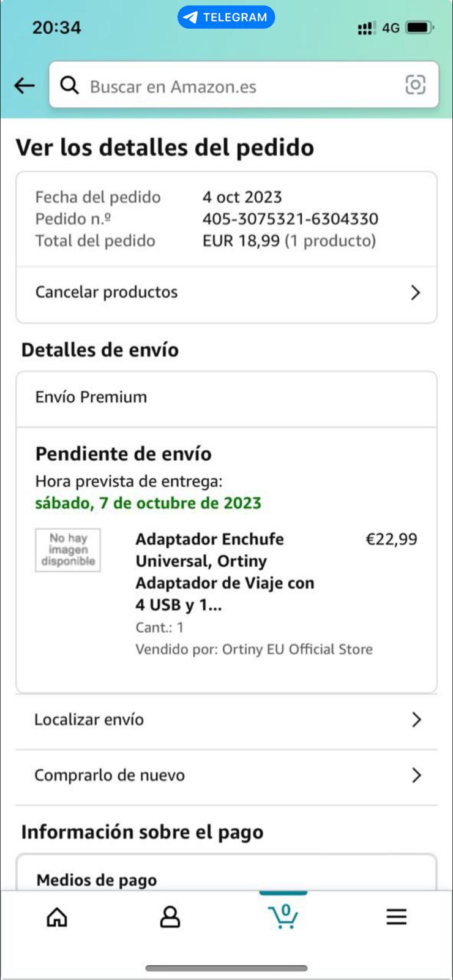The image size is (453, 980).
Task: Tap the search magnifier icon
Action: pyautogui.click(x=69, y=85)
